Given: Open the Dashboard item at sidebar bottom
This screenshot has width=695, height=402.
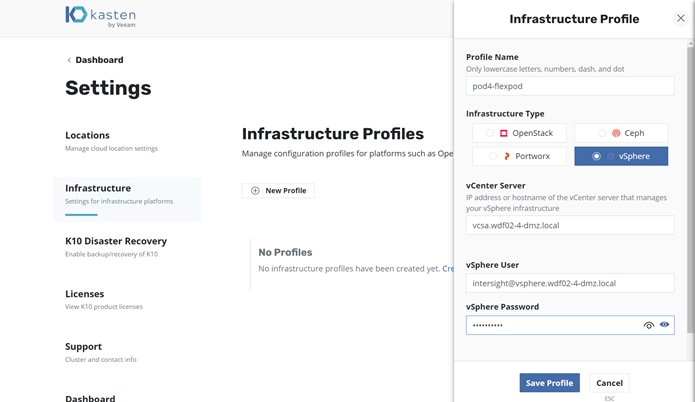Looking at the screenshot, I should click(x=90, y=398).
